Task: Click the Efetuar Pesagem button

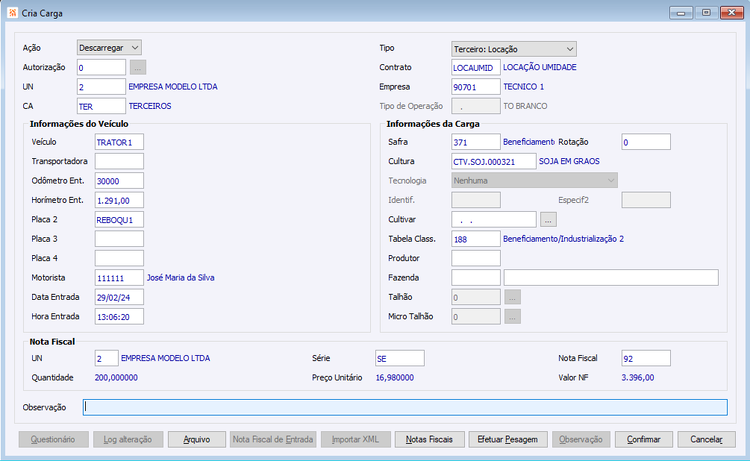Action: click(508, 439)
